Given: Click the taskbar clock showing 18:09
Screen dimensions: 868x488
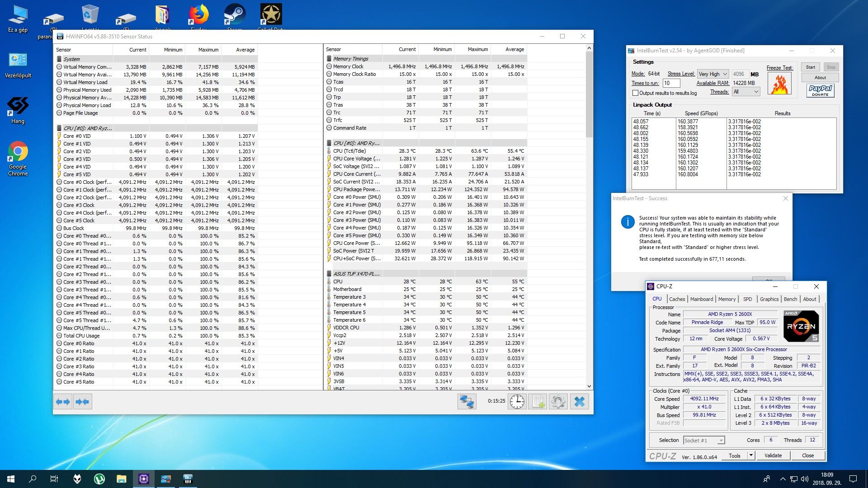Looking at the screenshot, I should coord(827,479).
